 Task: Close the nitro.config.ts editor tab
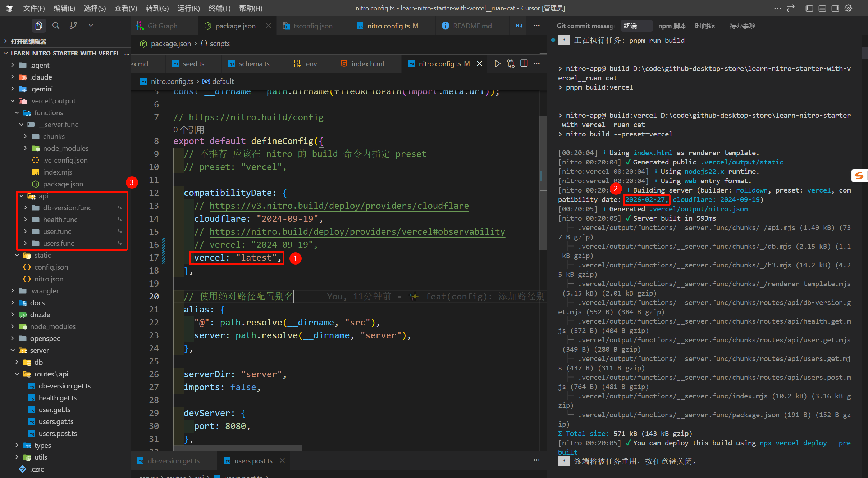pyautogui.click(x=479, y=64)
